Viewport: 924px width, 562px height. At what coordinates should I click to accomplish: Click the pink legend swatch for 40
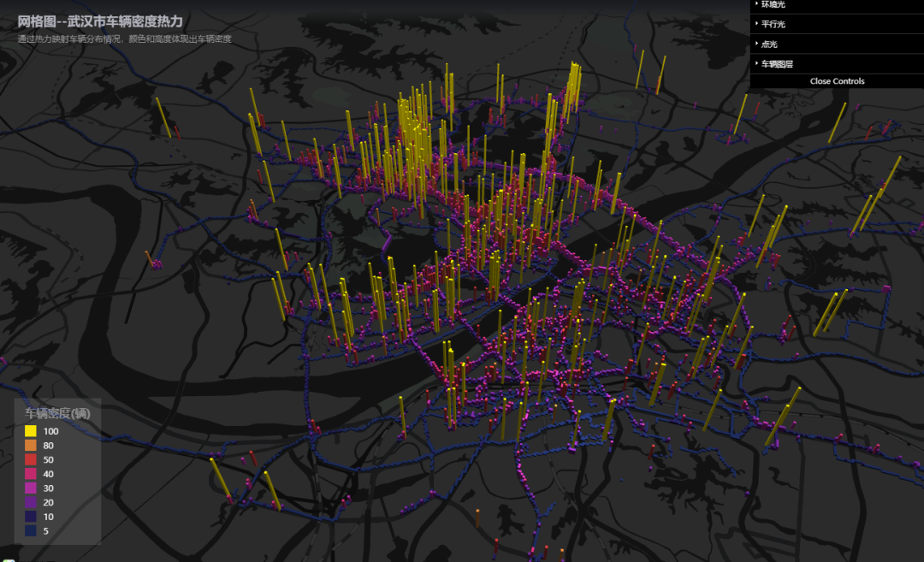31,474
